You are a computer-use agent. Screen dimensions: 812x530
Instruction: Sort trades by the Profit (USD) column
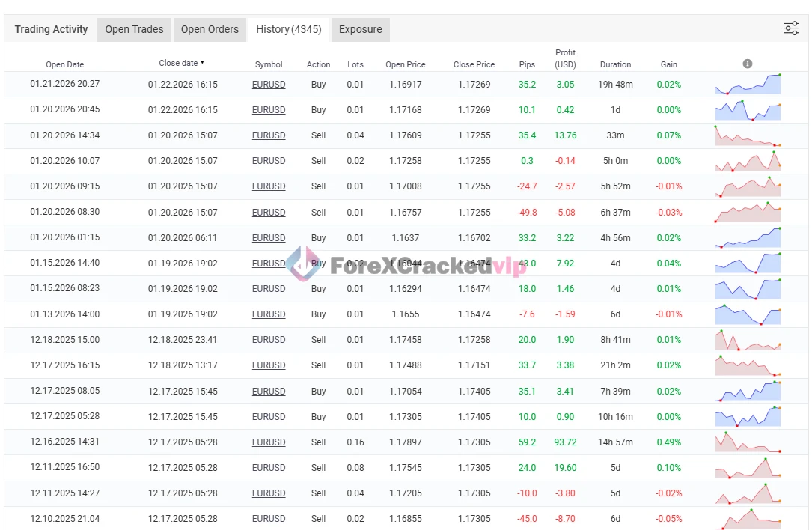(x=565, y=58)
